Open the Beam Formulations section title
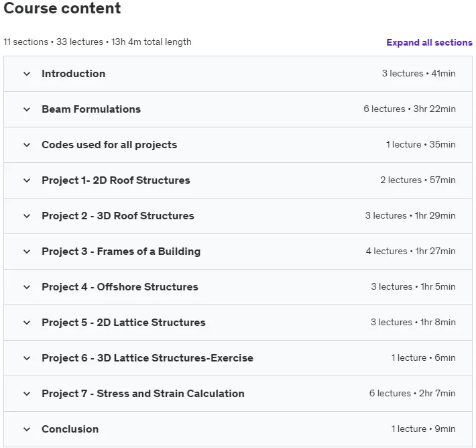This screenshot has height=448, width=476. coord(91,109)
